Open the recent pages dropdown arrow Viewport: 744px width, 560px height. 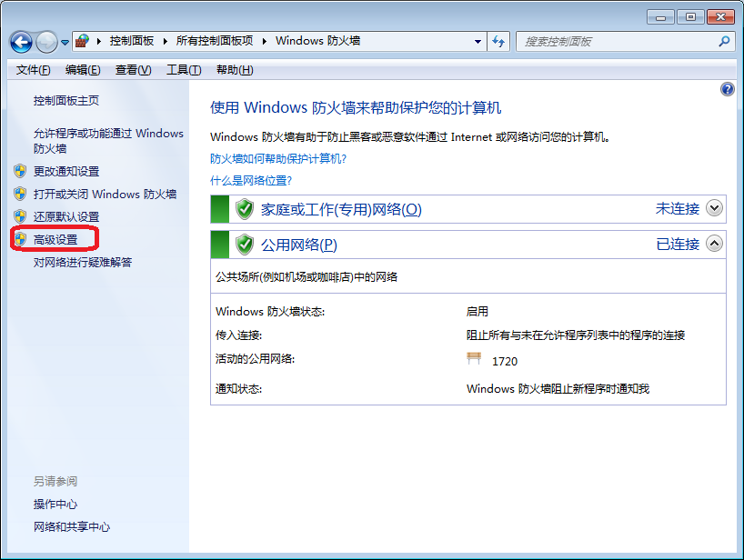tap(65, 43)
